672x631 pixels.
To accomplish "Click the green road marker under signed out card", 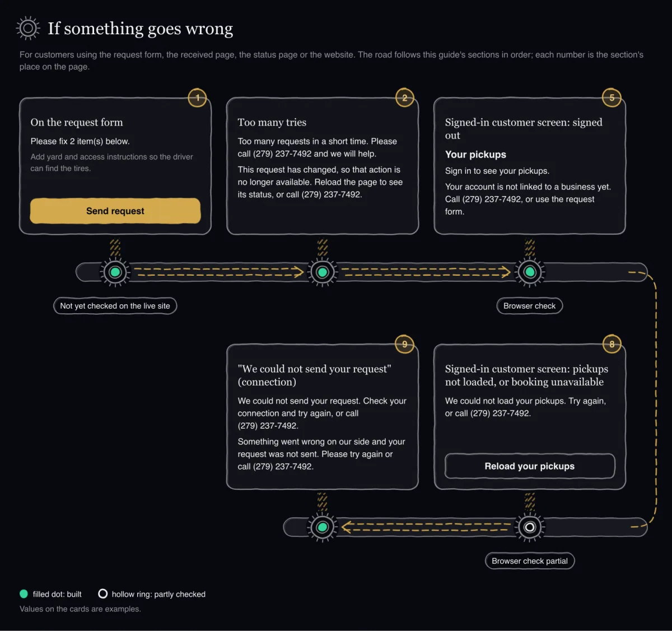I will tap(530, 272).
